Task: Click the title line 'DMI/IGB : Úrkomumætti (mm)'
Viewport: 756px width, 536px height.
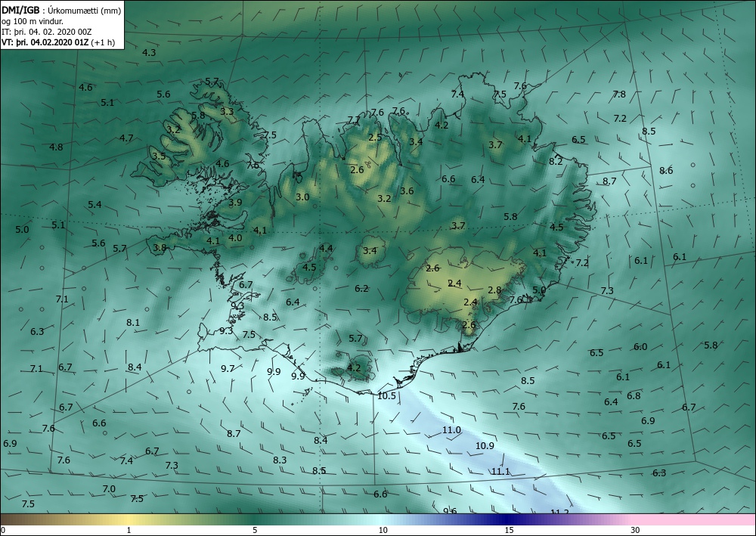Action: click(61, 10)
